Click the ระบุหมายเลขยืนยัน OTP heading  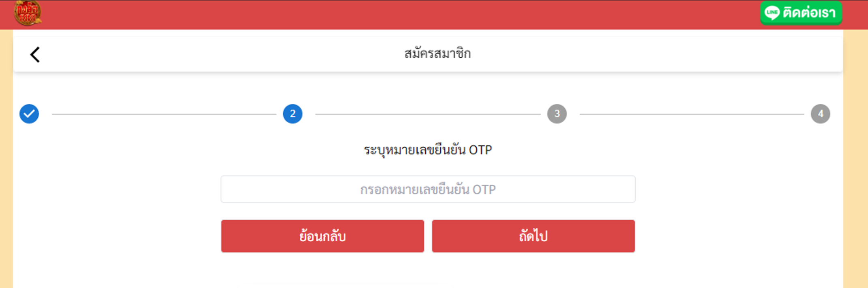[x=428, y=150]
